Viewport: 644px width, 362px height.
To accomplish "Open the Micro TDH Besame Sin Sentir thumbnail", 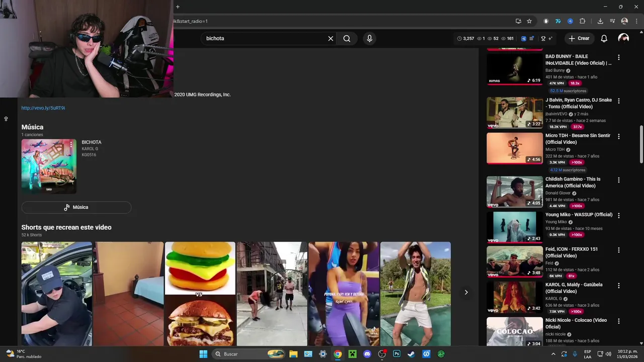I will [x=515, y=148].
